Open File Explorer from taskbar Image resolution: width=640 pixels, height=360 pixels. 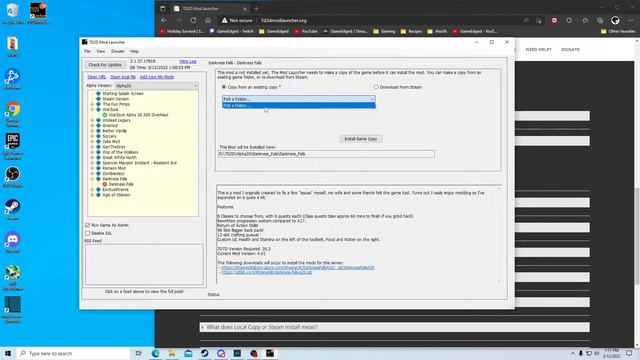pos(172,353)
